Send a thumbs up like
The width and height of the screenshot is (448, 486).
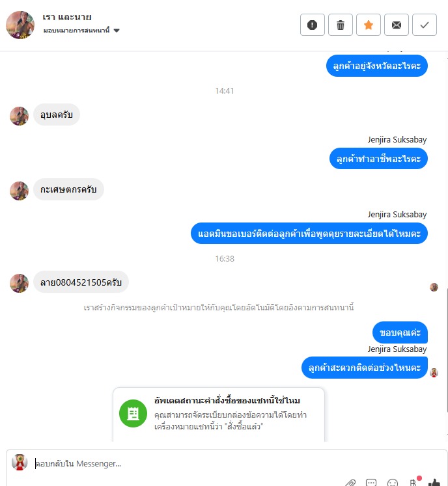434,482
